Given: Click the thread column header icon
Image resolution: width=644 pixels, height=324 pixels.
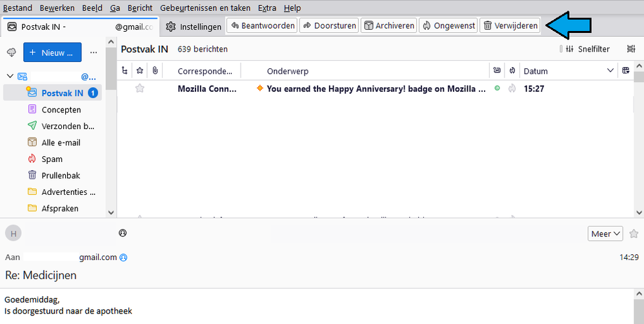Looking at the screenshot, I should click(125, 71).
